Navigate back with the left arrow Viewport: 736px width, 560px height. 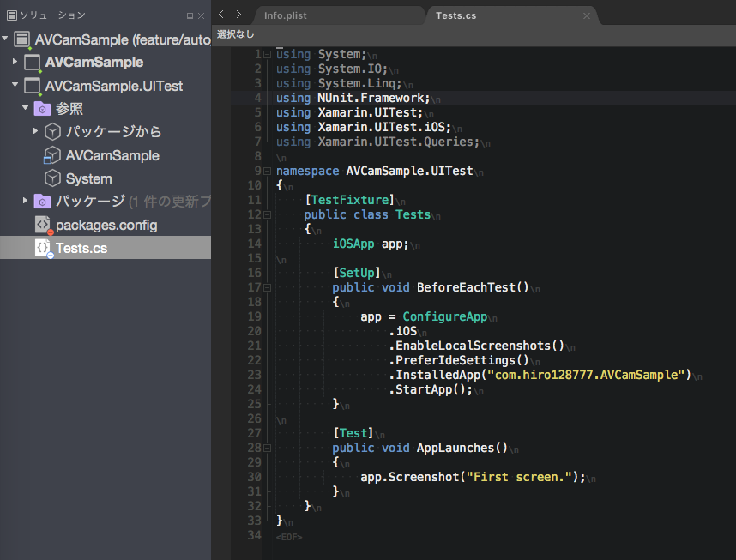(221, 15)
